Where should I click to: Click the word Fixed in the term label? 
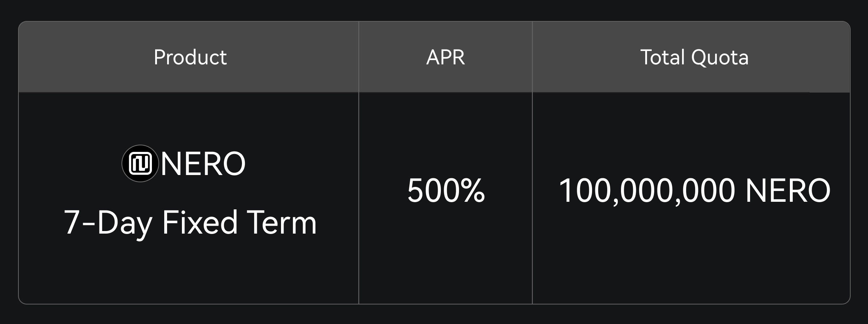tap(200, 223)
